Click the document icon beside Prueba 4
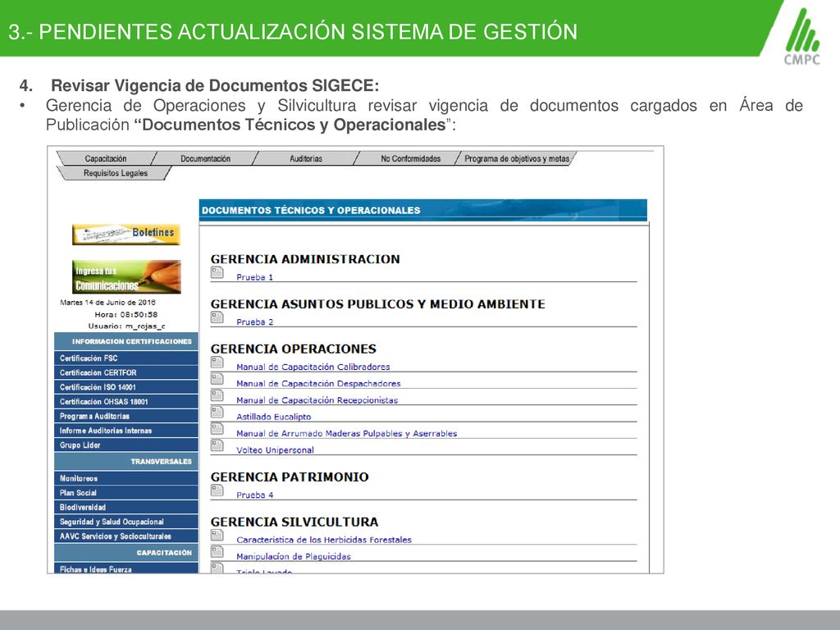840x630 pixels. pos(217,491)
